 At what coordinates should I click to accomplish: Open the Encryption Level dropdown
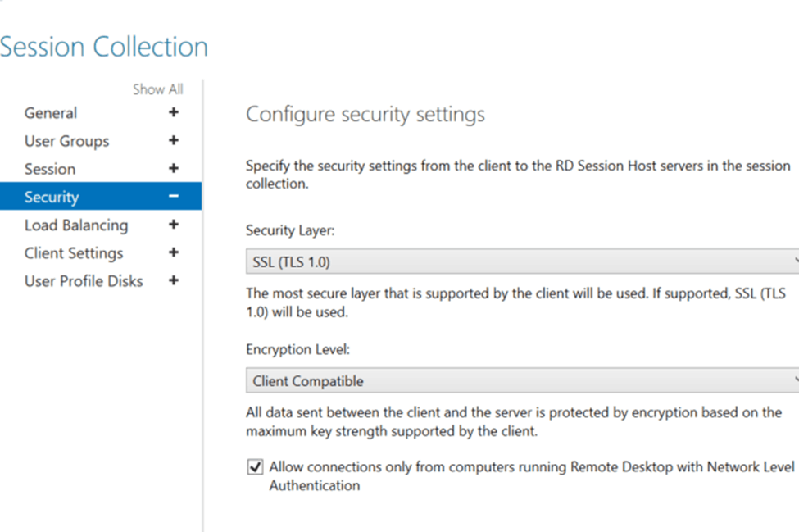(x=792, y=380)
